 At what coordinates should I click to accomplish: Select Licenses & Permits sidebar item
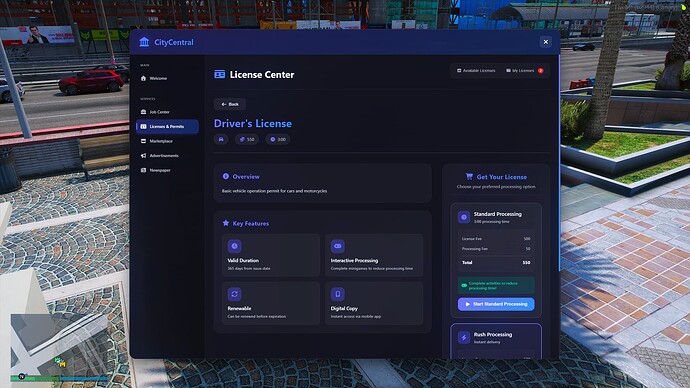click(167, 126)
